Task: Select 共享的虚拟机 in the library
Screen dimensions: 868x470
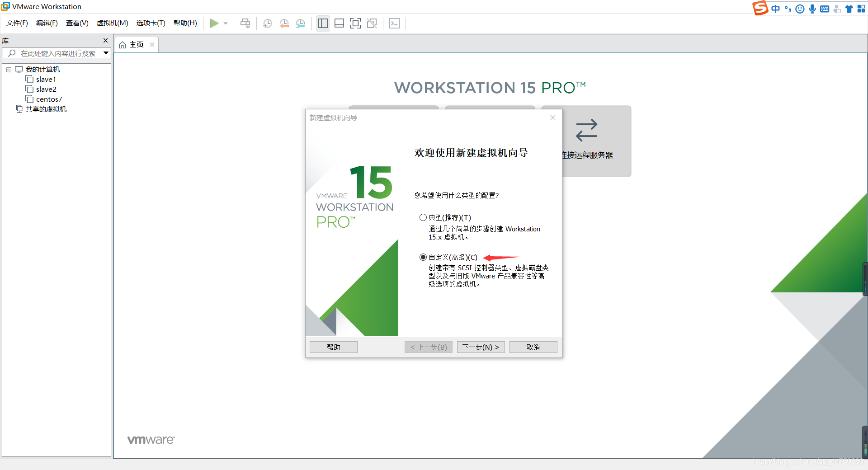Action: coord(46,109)
